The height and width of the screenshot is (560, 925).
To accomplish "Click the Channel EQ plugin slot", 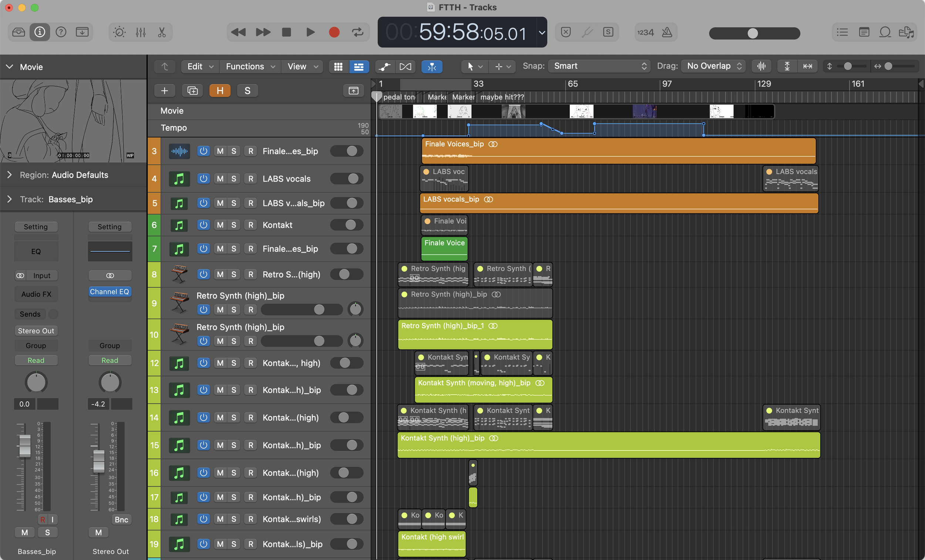I will pyautogui.click(x=110, y=291).
